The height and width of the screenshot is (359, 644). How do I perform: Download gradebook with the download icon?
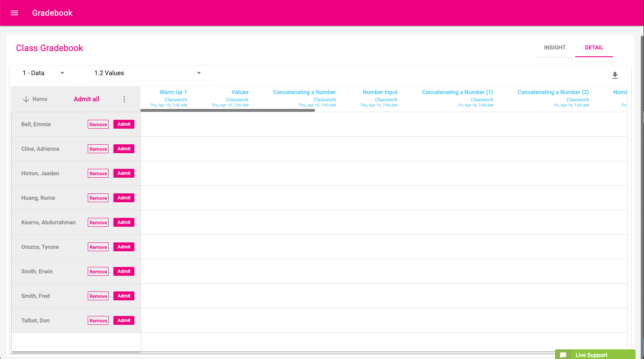[x=615, y=75]
